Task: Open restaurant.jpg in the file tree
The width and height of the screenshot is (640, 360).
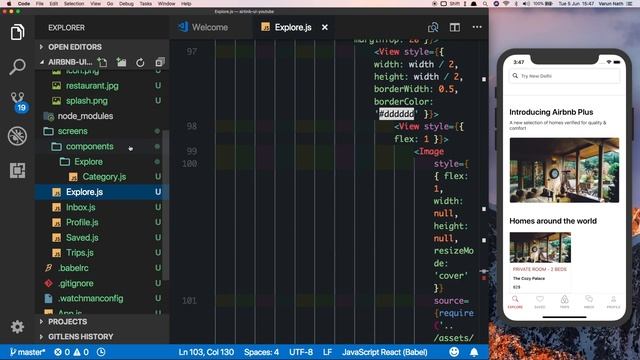Action: (x=92, y=86)
